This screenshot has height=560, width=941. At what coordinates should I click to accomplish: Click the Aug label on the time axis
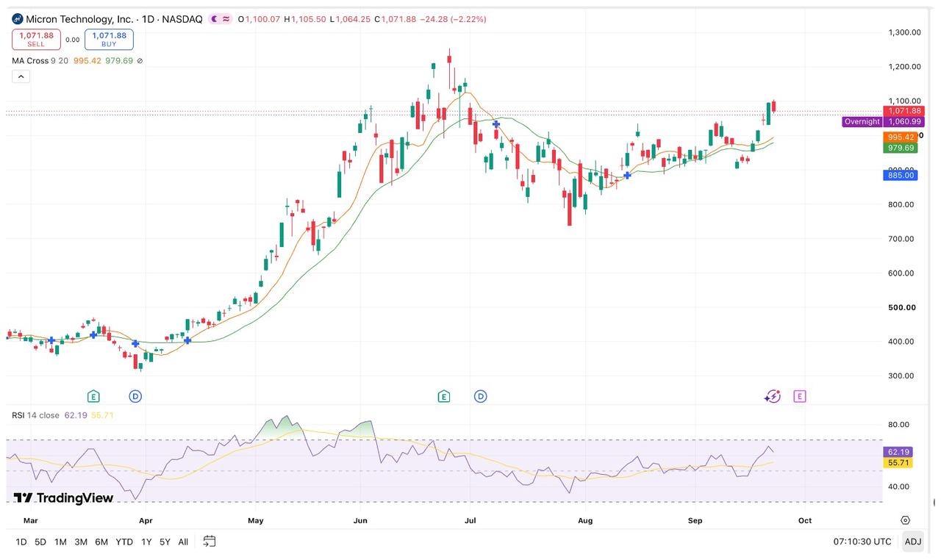585,520
